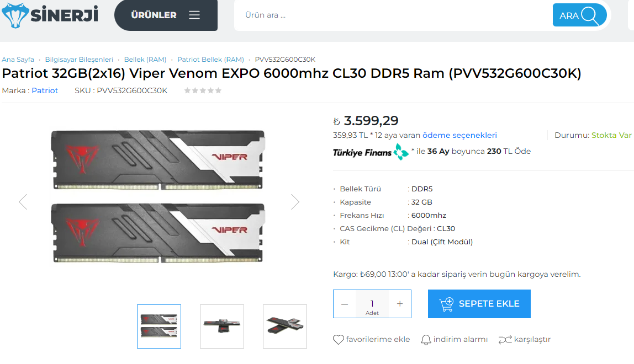Screen dimensions: 634x364
Task: Decrease quantity with the minus button
Action: pyautogui.click(x=345, y=304)
